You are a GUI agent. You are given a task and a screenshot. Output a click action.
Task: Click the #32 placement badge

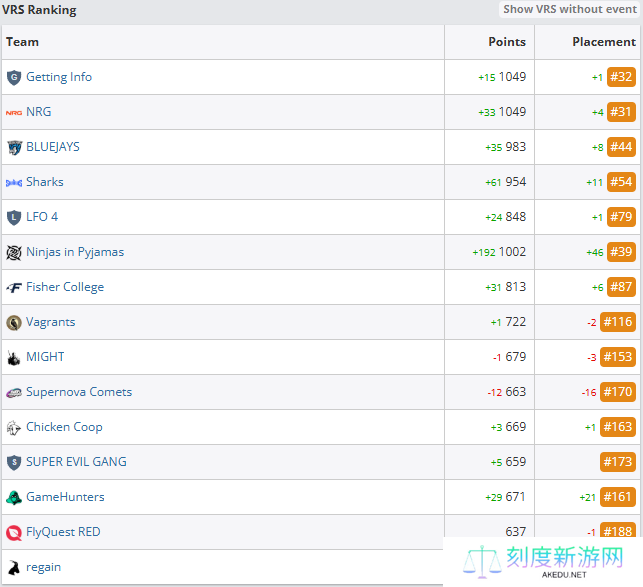click(x=621, y=77)
